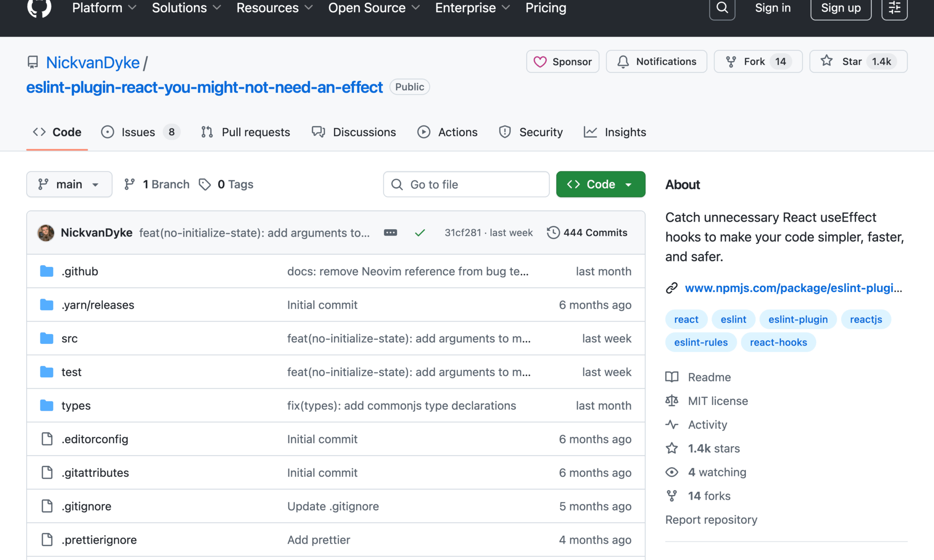Screen dimensions: 934x560
Task: Click NickvanDyke's avatar thumbnail
Action: point(46,232)
